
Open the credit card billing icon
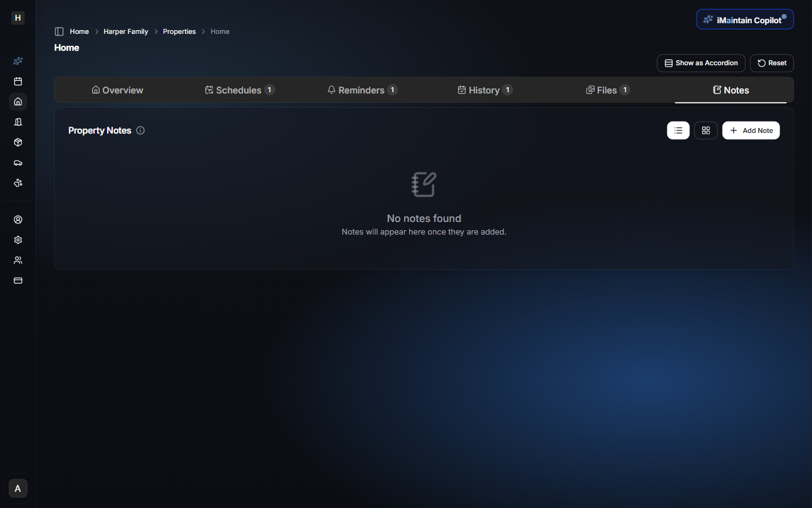click(x=18, y=281)
